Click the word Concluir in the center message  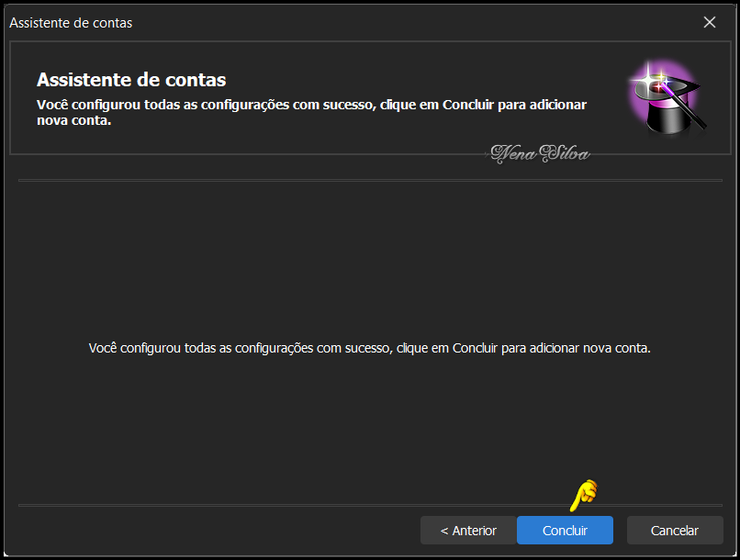click(476, 349)
